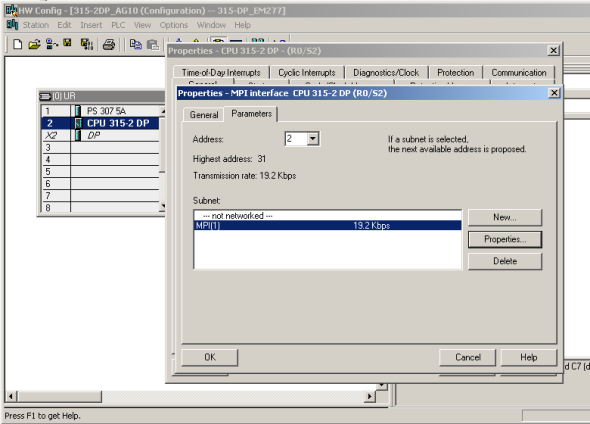Click the Print toolbar icon
590x424 pixels.
click(x=109, y=44)
